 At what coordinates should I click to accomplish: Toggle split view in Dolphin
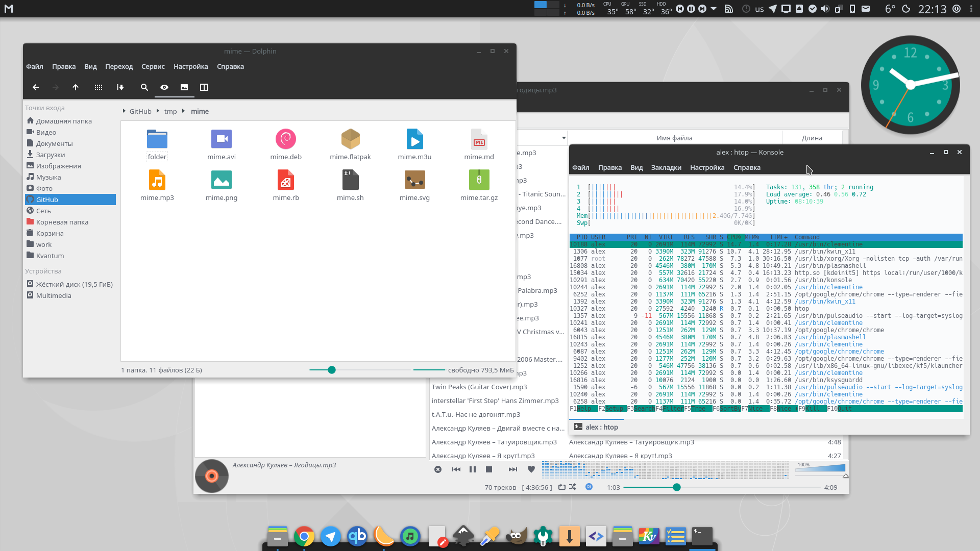click(204, 87)
